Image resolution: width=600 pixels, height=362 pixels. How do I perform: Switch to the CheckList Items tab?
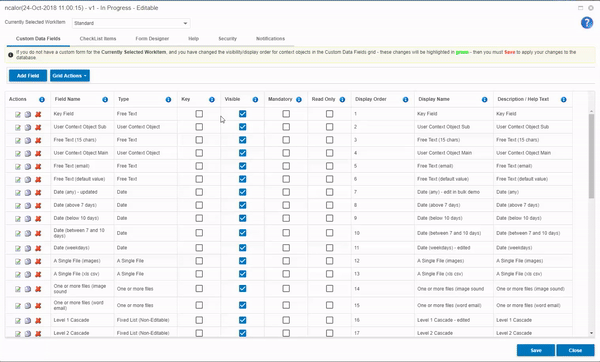pyautogui.click(x=98, y=39)
